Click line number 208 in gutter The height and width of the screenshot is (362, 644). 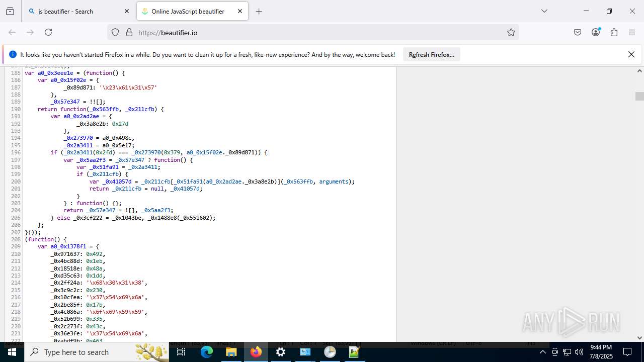click(16, 239)
